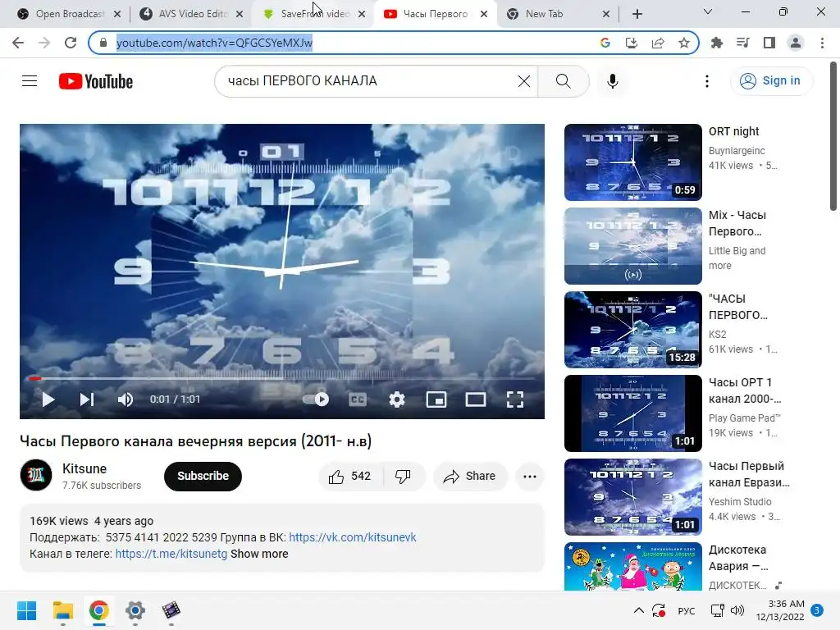This screenshot has height=630, width=840.
Task: Open Chrome profile avatar
Action: (x=796, y=43)
